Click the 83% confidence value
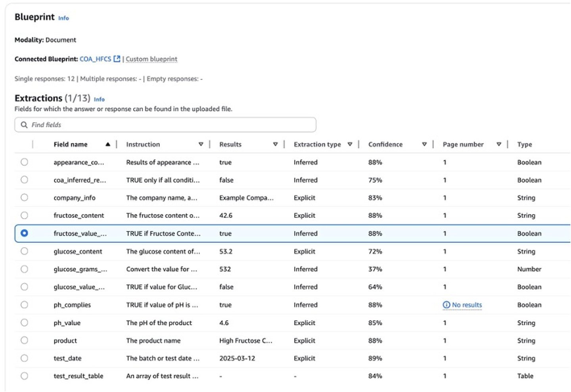Viewport: 571px width, 392px height. tap(375, 198)
